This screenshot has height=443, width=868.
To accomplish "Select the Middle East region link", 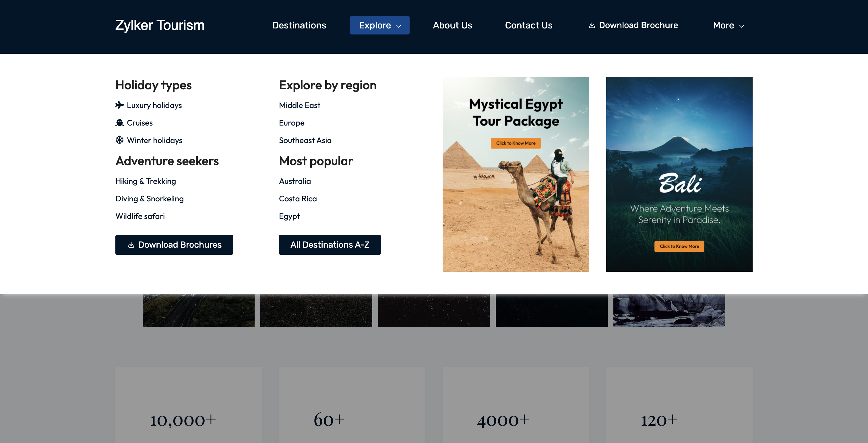I will pos(299,105).
